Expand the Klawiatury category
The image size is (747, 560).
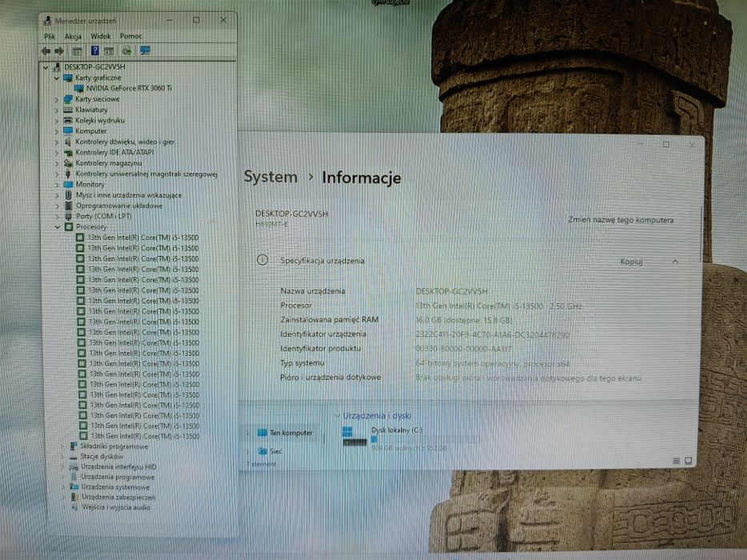pyautogui.click(x=56, y=110)
